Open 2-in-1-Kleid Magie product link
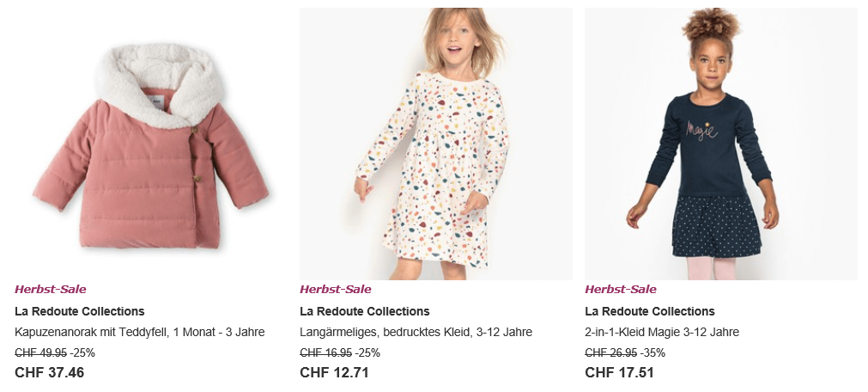This screenshot has height=392, width=868. point(662,332)
